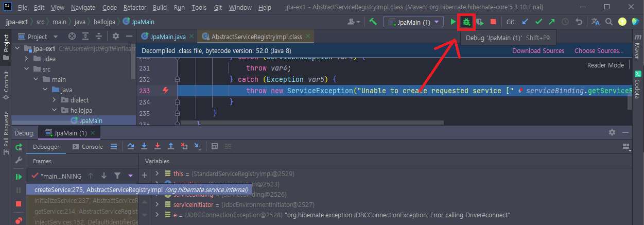644x225 pixels.
Task: Git commit green checkmark icon
Action: pyautogui.click(x=538, y=22)
